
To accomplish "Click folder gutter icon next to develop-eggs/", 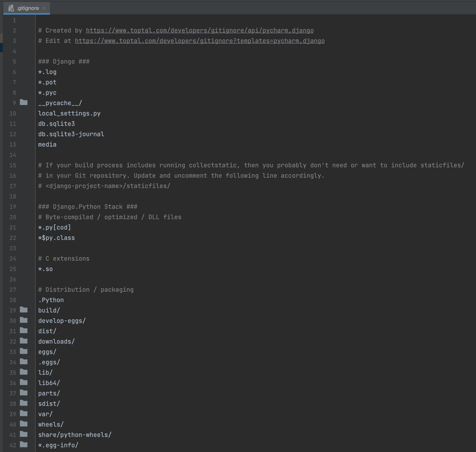I will (x=24, y=320).
